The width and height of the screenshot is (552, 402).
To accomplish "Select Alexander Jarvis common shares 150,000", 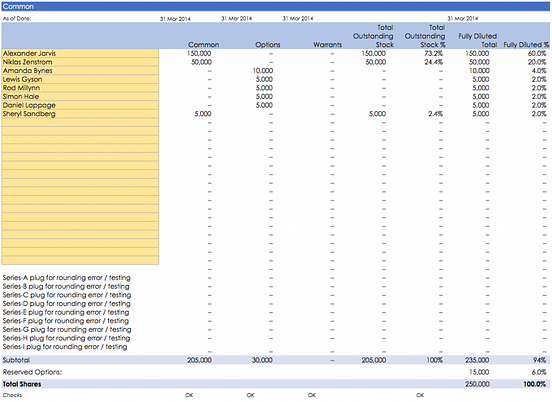I will pyautogui.click(x=199, y=54).
